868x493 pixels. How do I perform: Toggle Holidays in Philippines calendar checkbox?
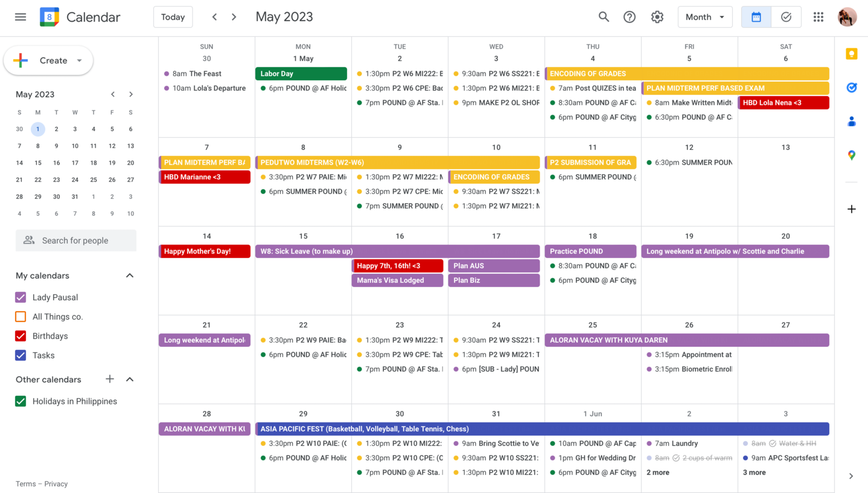[21, 401]
